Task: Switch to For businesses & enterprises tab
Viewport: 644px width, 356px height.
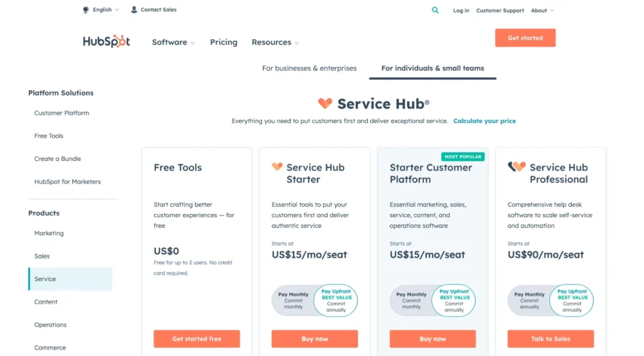Action: [x=310, y=68]
